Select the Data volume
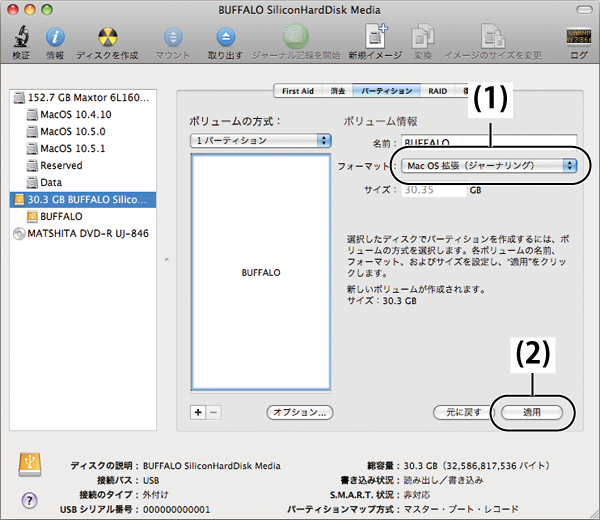Screen dimensions: 600x520 coord(83,182)
